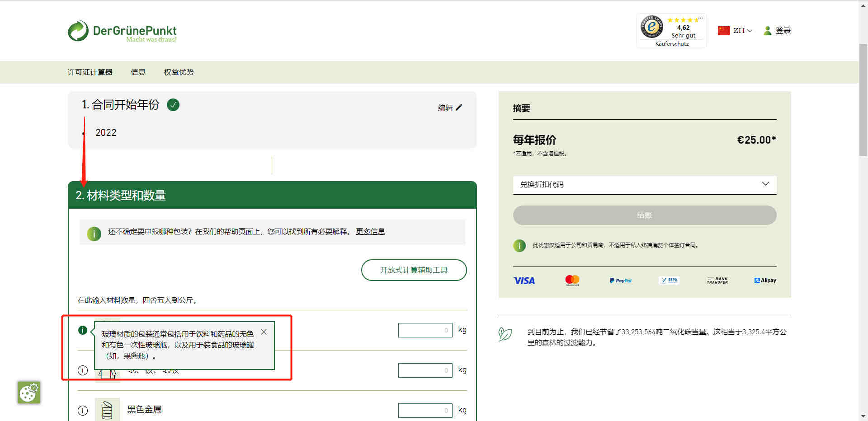Click the second material kg input field
Screen dimensions: 868x421
point(425,370)
